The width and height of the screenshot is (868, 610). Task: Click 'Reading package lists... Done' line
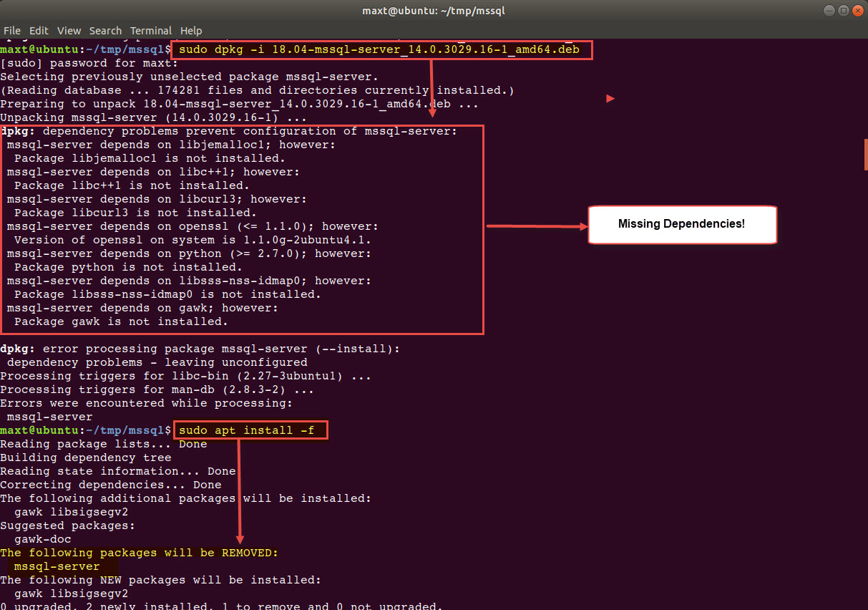click(x=104, y=444)
